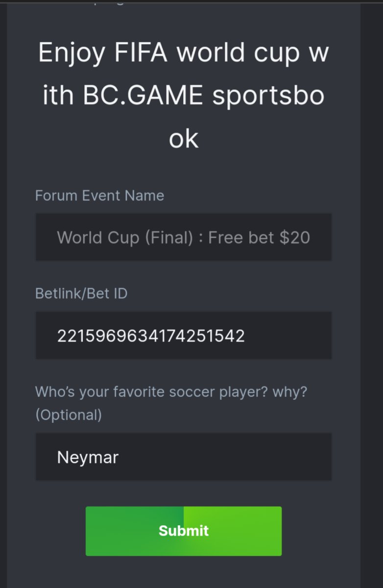Image resolution: width=383 pixels, height=588 pixels.
Task: Click the "Neymar" answer text
Action: click(x=88, y=458)
